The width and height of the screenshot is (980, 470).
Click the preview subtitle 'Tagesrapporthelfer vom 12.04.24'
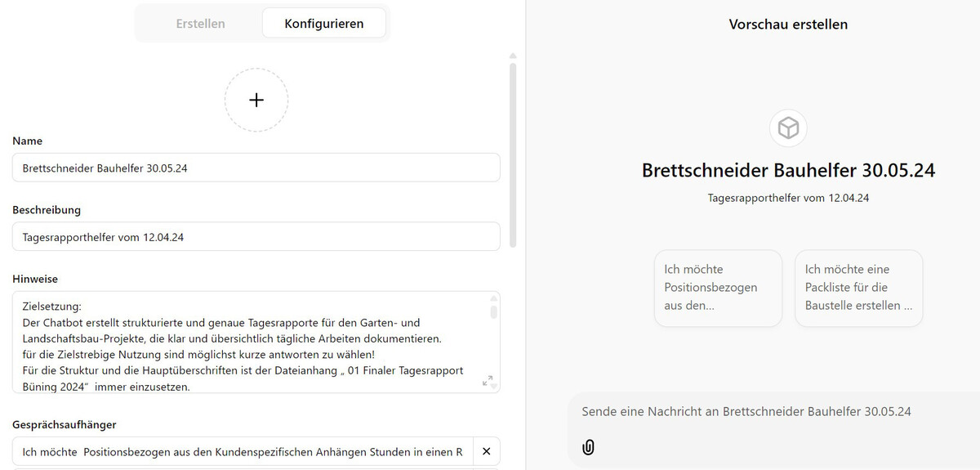pos(788,198)
